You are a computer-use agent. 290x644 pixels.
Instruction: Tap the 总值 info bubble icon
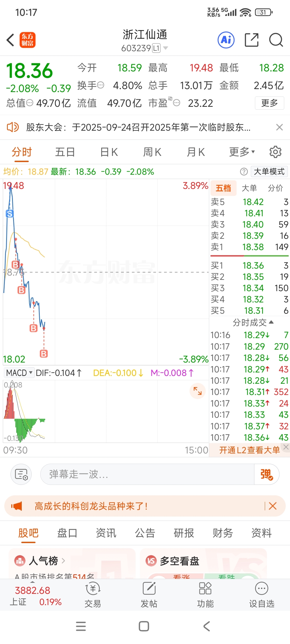(30, 103)
